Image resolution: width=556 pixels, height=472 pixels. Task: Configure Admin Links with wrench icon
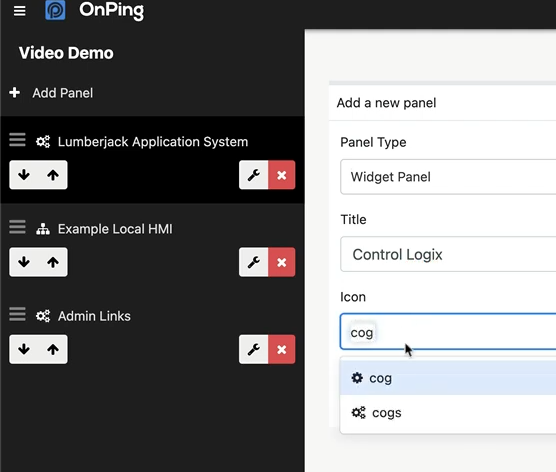pos(254,349)
